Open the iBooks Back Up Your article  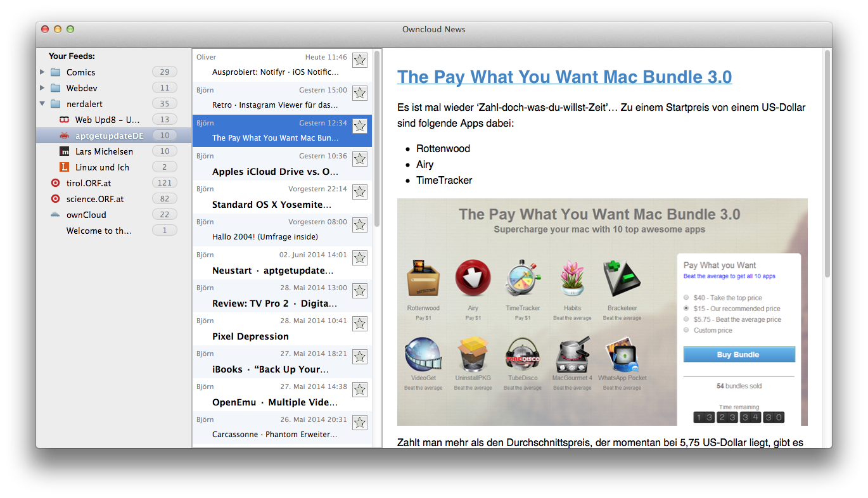pyautogui.click(x=282, y=362)
